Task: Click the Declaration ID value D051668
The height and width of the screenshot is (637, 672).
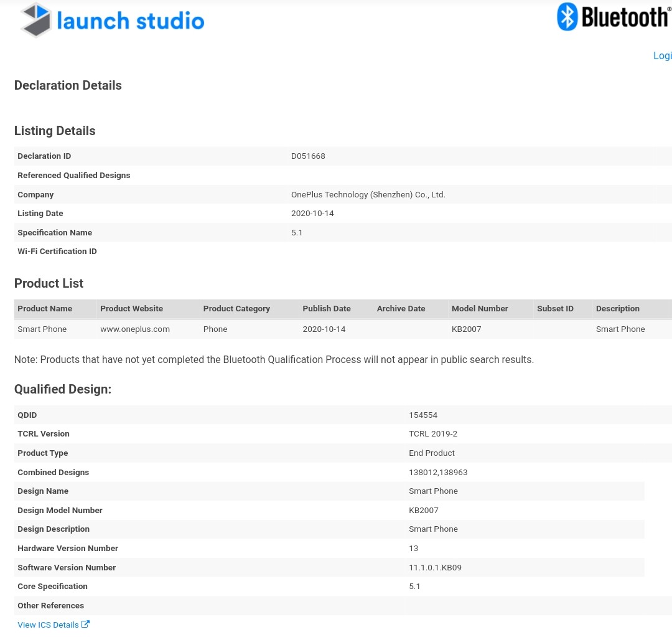Action: (308, 156)
